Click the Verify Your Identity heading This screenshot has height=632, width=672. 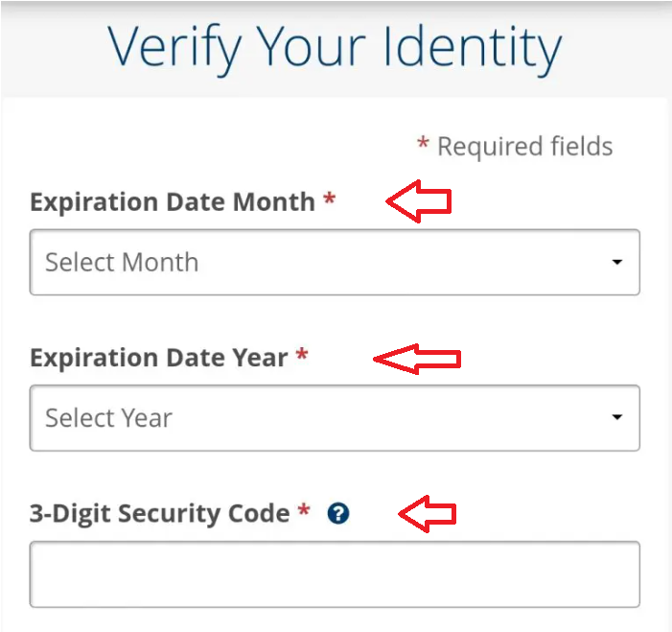(x=335, y=48)
